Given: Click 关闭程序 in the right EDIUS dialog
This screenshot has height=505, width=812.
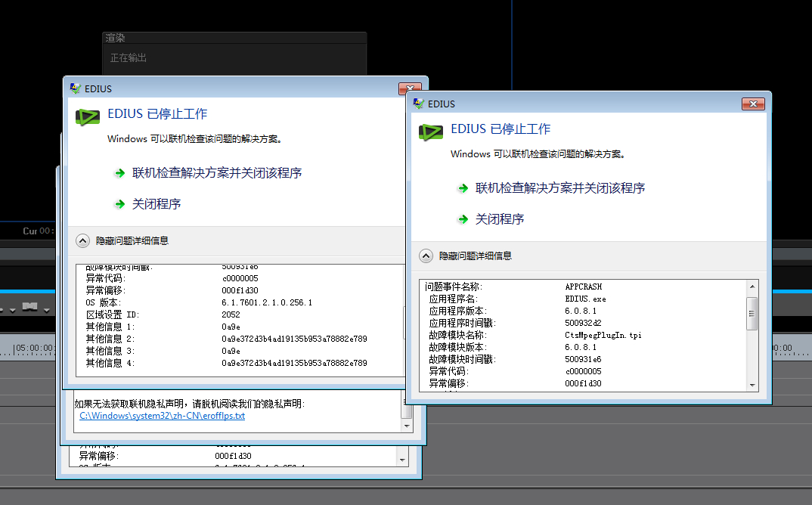Looking at the screenshot, I should [x=499, y=219].
